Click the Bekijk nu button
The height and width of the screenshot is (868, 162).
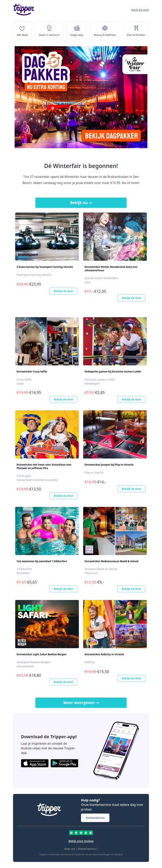click(81, 202)
